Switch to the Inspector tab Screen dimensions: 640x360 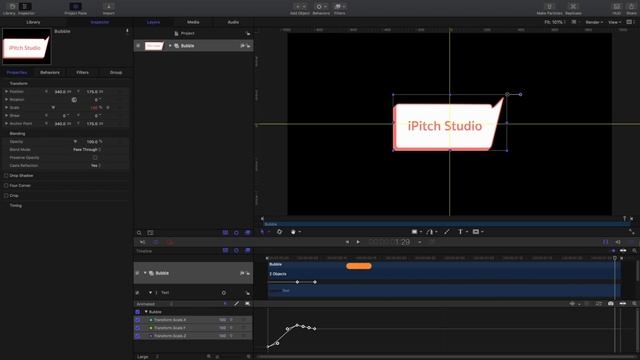point(100,22)
